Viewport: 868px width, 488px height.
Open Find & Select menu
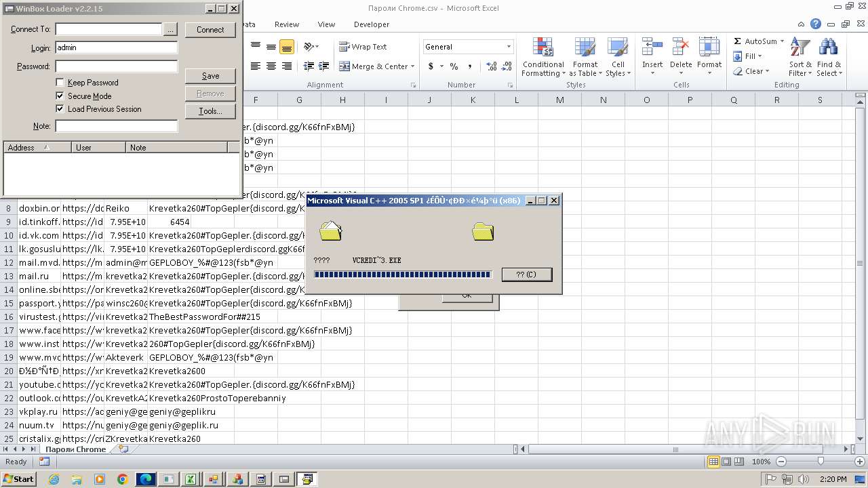(x=828, y=58)
